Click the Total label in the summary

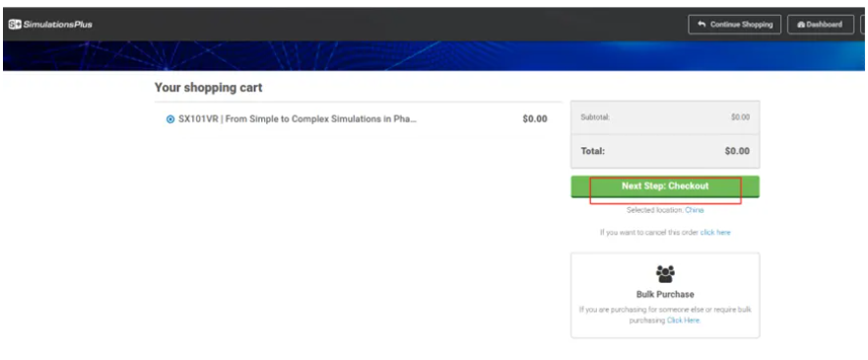[x=592, y=151]
